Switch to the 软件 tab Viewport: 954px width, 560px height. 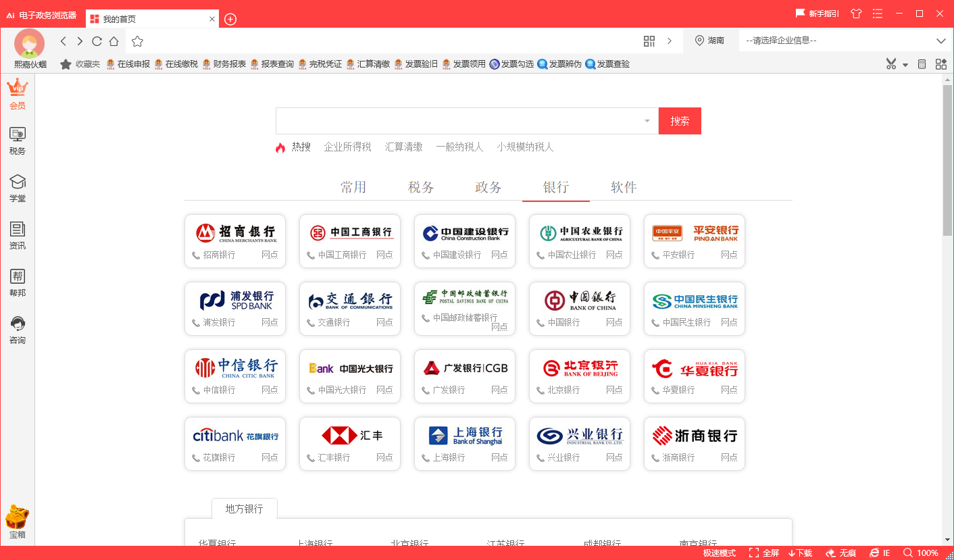click(624, 187)
